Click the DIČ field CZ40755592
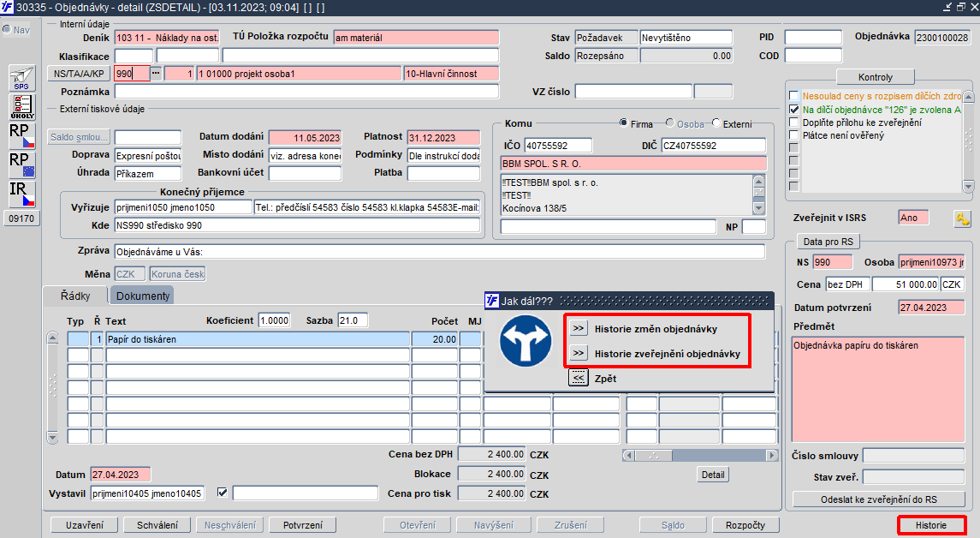The image size is (980, 538). [x=713, y=145]
